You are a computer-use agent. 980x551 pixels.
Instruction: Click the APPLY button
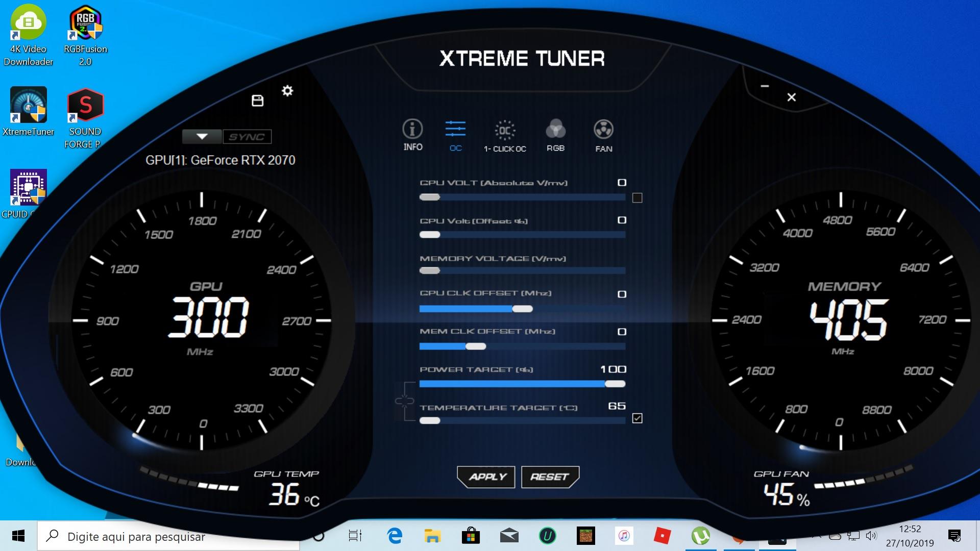486,477
